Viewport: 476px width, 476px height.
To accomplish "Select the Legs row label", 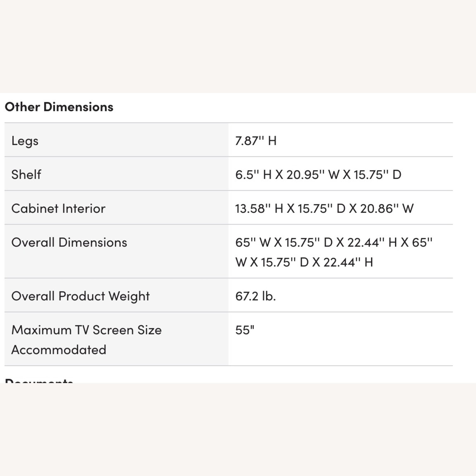I will (25, 141).
